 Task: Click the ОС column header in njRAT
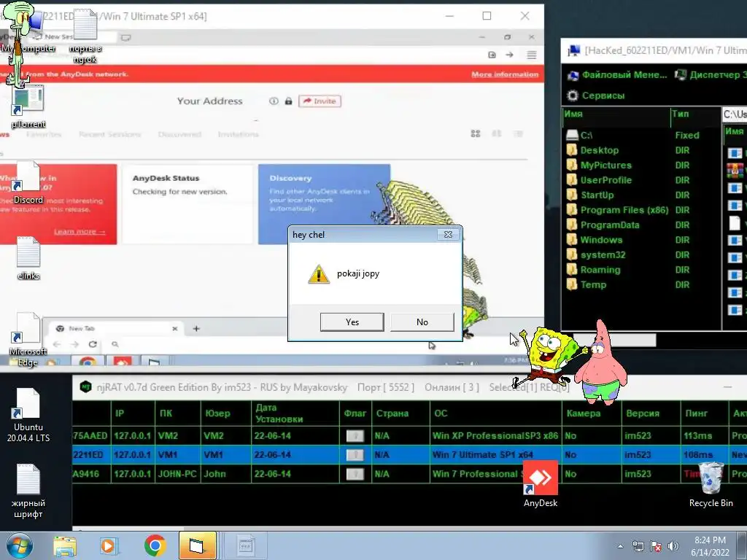495,413
